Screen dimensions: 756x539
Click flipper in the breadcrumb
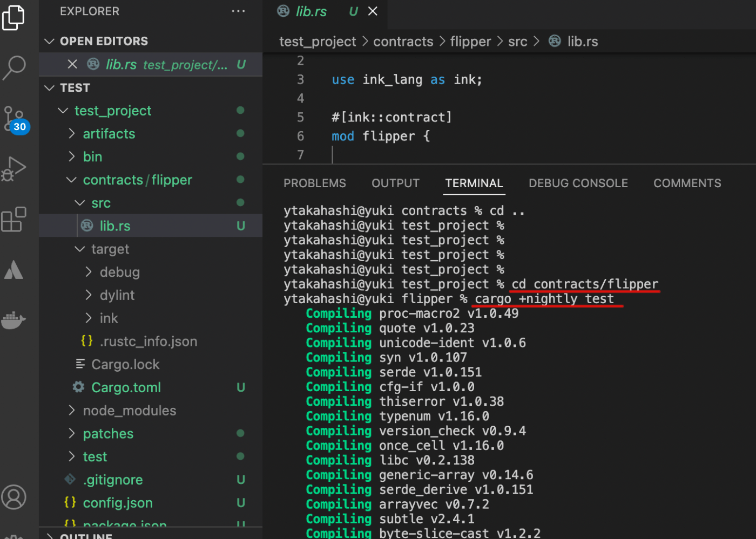[471, 42]
